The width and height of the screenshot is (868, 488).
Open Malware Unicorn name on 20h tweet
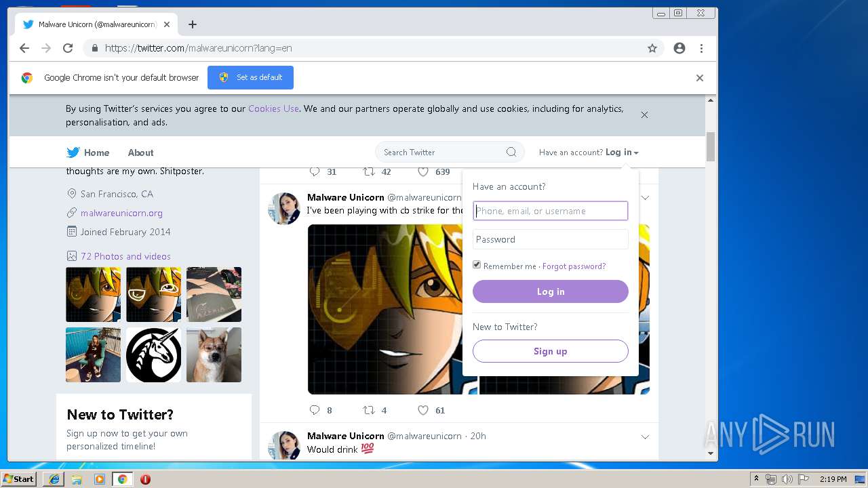pyautogui.click(x=346, y=436)
